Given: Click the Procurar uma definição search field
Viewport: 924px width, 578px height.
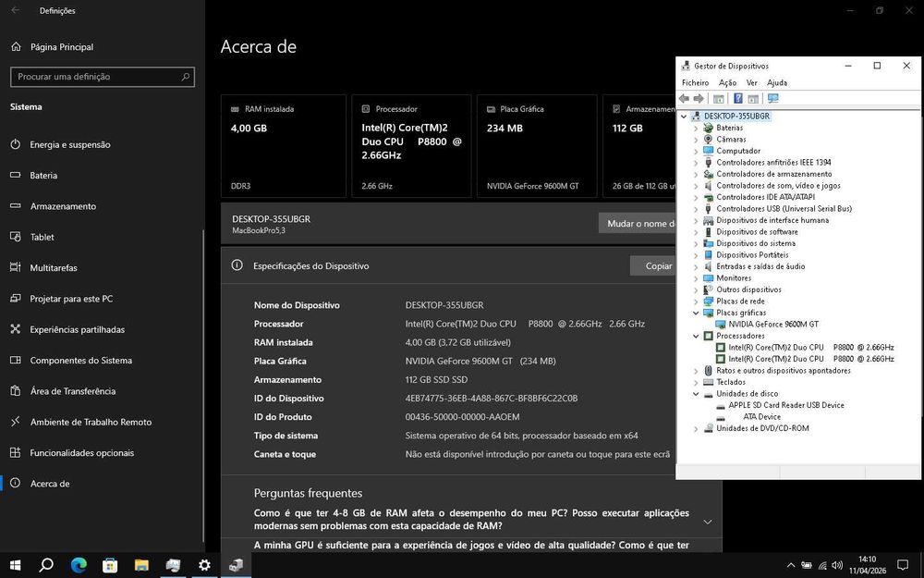Looking at the screenshot, I should (103, 77).
